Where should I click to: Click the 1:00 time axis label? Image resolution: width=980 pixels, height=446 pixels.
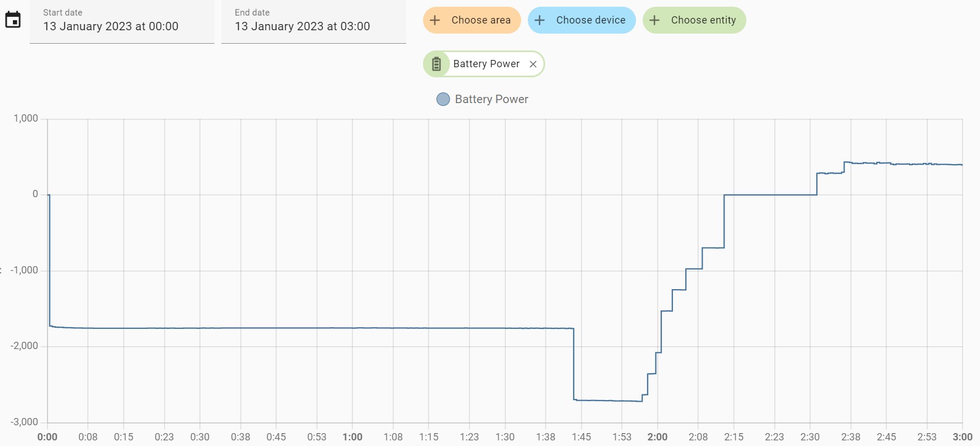[x=352, y=437]
